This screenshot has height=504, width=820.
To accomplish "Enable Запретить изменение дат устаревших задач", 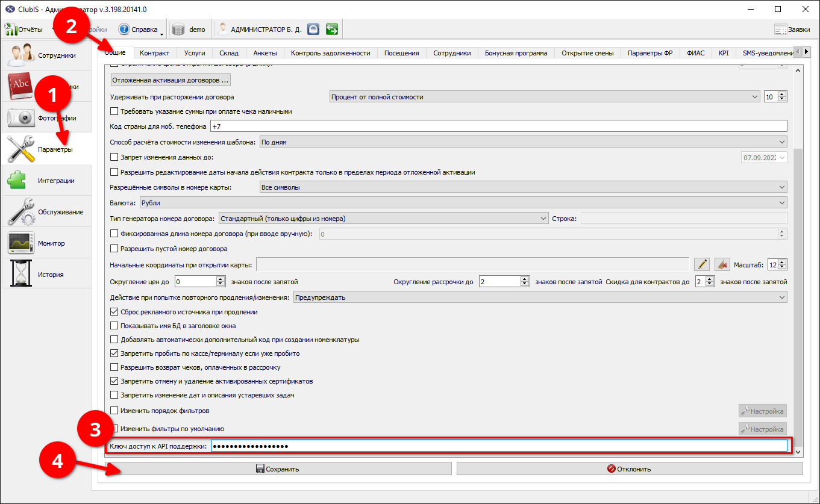I will pos(114,395).
